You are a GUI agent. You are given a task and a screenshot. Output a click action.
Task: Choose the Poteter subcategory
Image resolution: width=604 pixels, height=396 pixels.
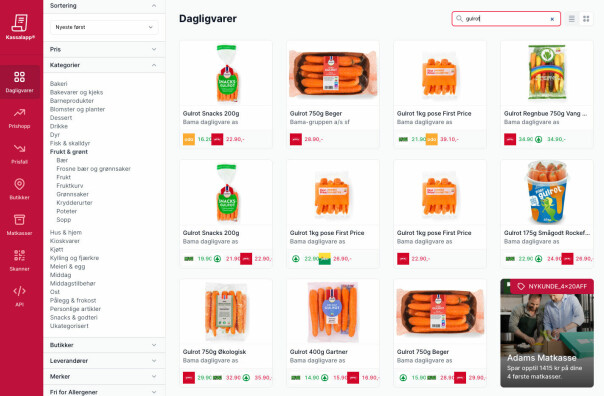67,211
